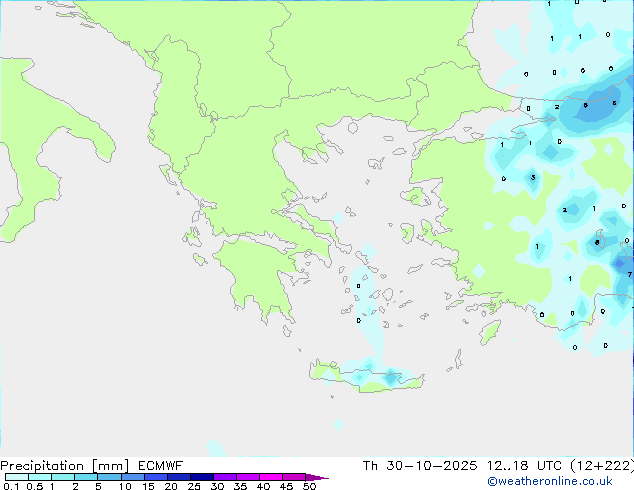Click the "(12+222)" forecast offset text
Viewport: 634px width, 490px height.
point(602,466)
